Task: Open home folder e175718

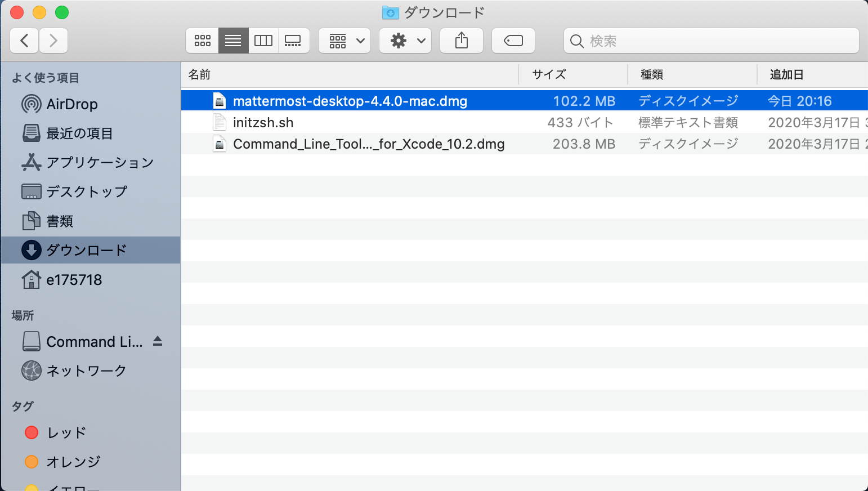Action: [90, 280]
